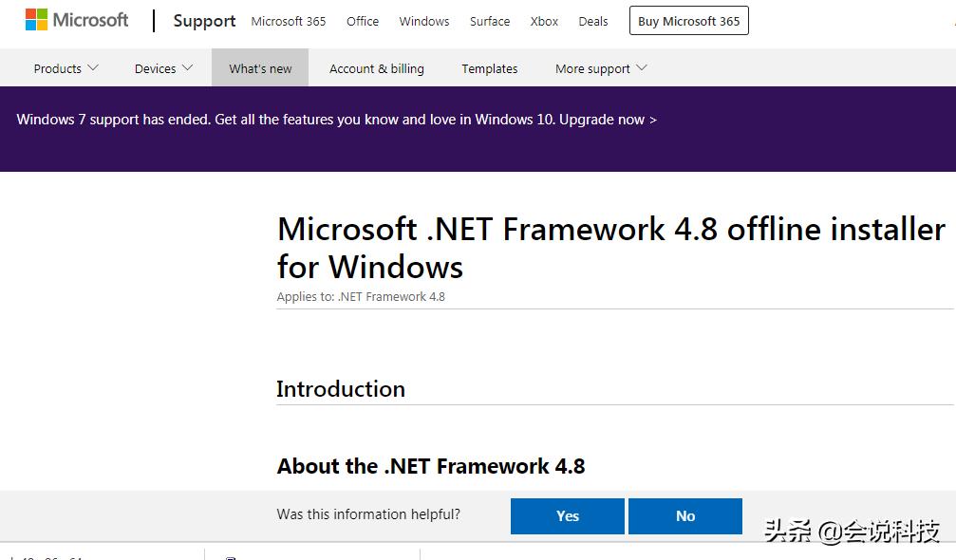Viewport: 956px width, 560px height.
Task: Switch to the What's new tab
Action: pyautogui.click(x=260, y=67)
